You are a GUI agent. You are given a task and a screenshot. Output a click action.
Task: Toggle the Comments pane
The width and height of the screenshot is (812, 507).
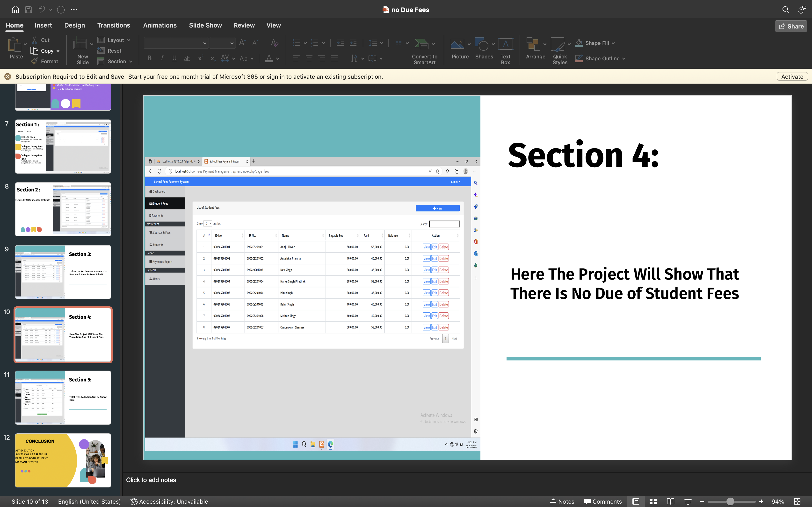pos(603,501)
